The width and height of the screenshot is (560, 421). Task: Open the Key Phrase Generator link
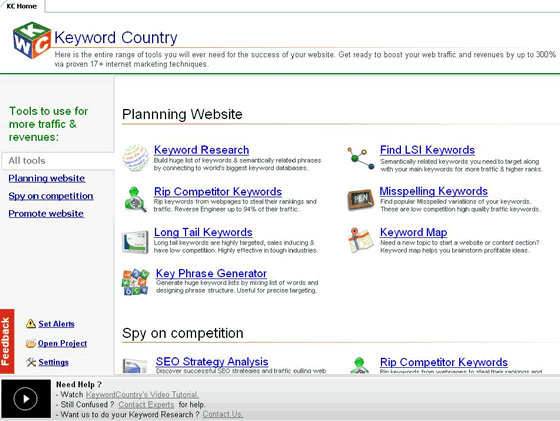(x=211, y=274)
